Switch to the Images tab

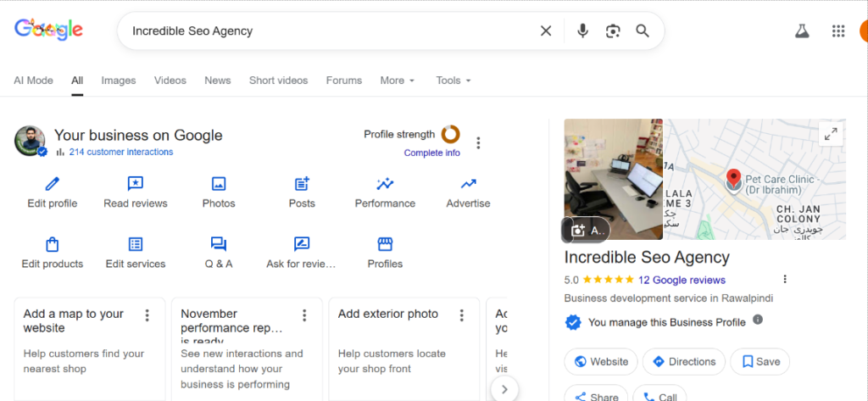pyautogui.click(x=119, y=81)
